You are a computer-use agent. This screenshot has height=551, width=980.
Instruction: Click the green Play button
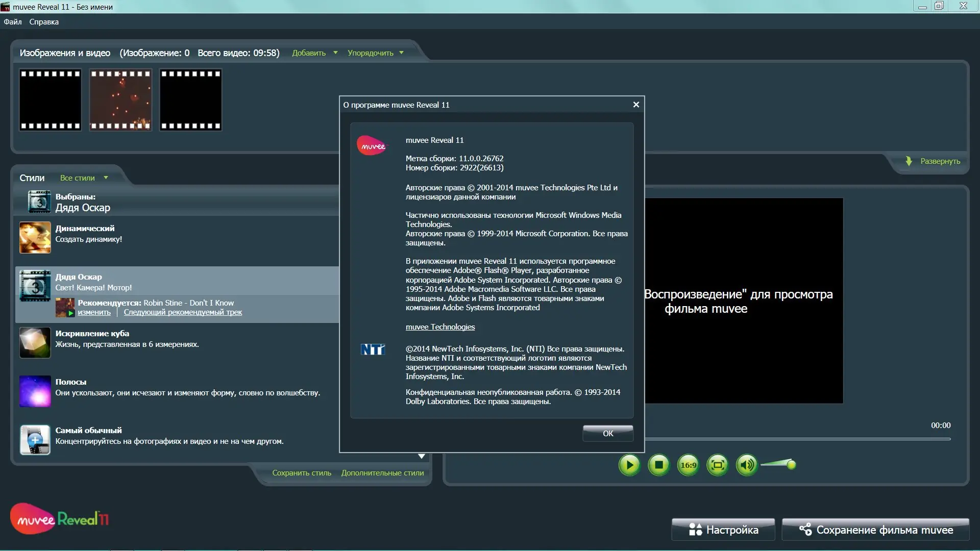tap(629, 465)
